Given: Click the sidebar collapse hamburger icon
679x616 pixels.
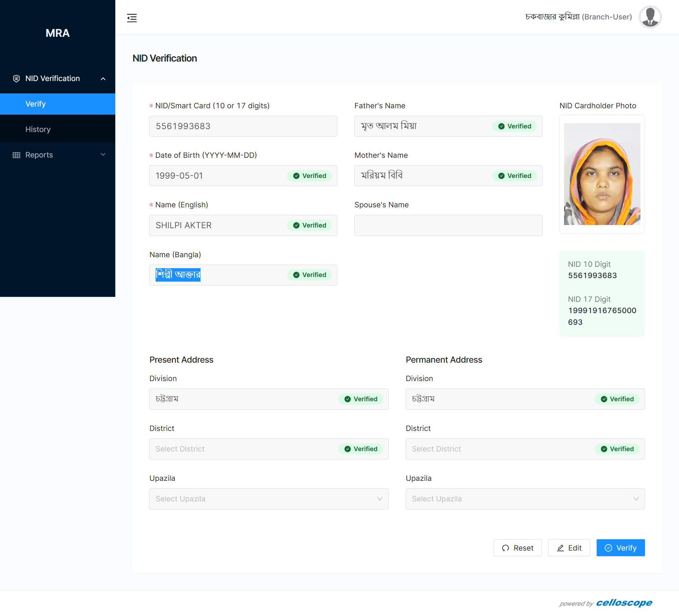Looking at the screenshot, I should [132, 18].
